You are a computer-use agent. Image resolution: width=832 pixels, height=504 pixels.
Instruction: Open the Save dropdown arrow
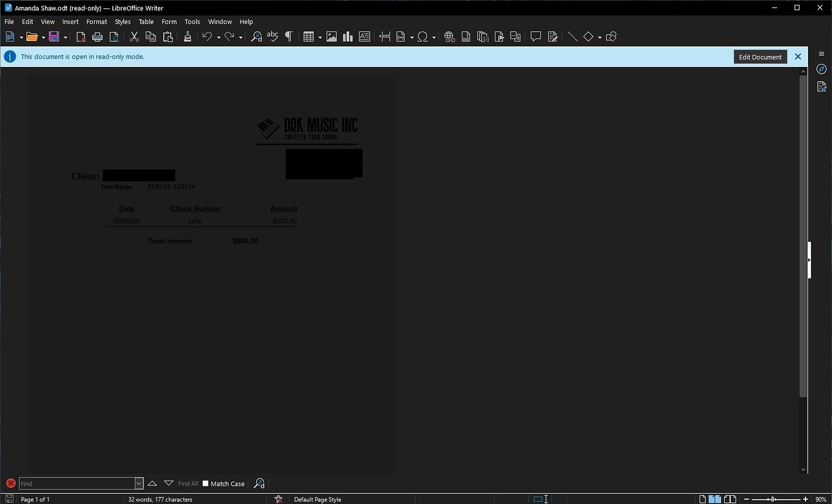click(65, 36)
